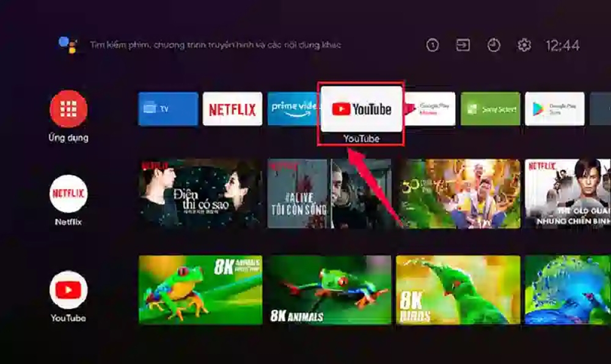611x364 pixels.
Task: Play the #Alive Tôi Còn Sống thumbnail
Action: pyautogui.click(x=329, y=194)
